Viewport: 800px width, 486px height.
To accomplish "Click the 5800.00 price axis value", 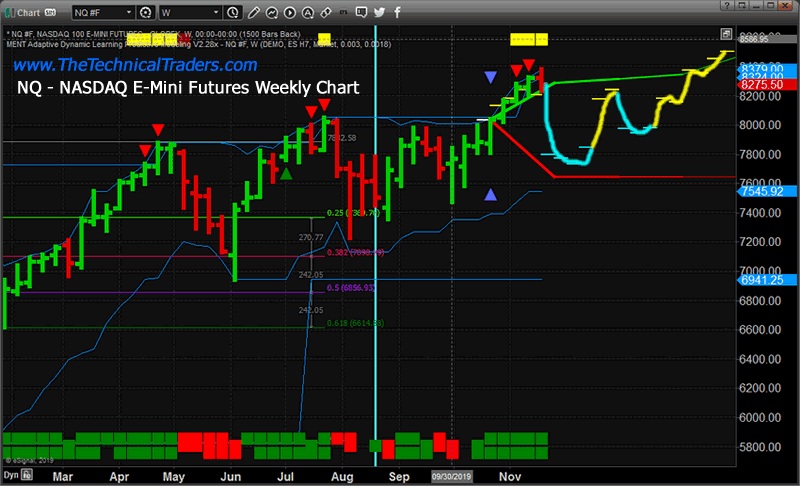I will click(x=760, y=447).
